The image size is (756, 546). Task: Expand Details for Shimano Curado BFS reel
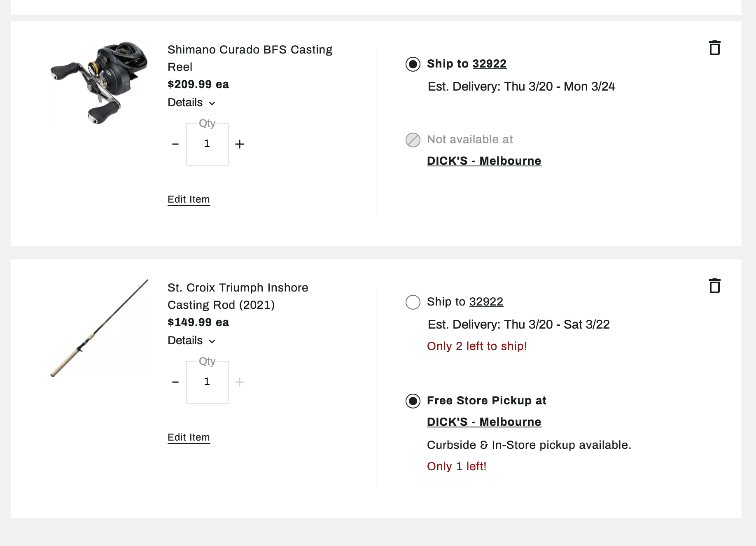(191, 103)
